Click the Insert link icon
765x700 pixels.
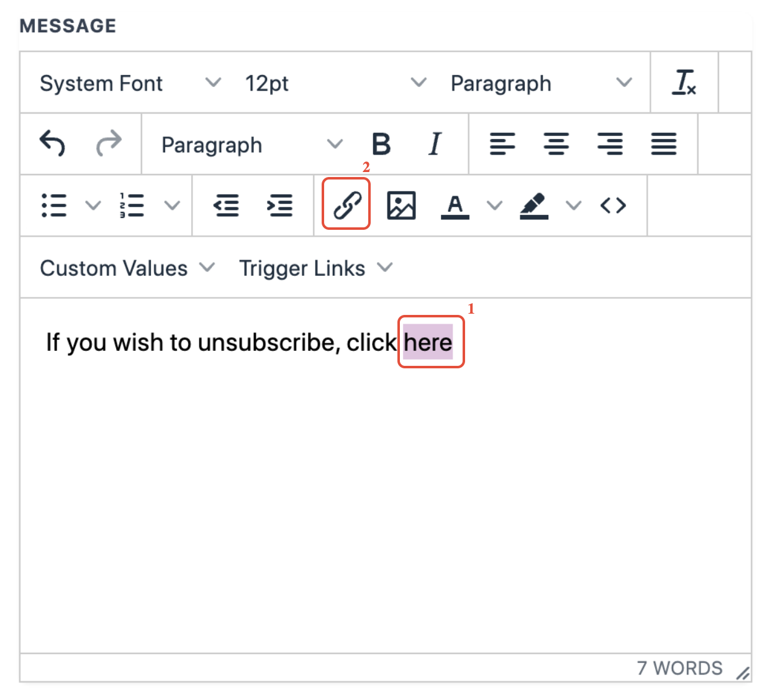[347, 205]
